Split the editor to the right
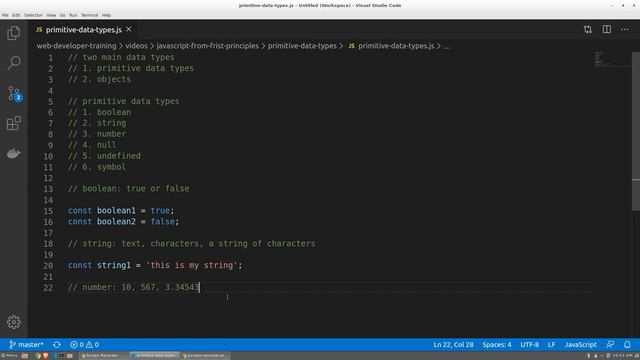The height and width of the screenshot is (360, 640). [x=607, y=29]
